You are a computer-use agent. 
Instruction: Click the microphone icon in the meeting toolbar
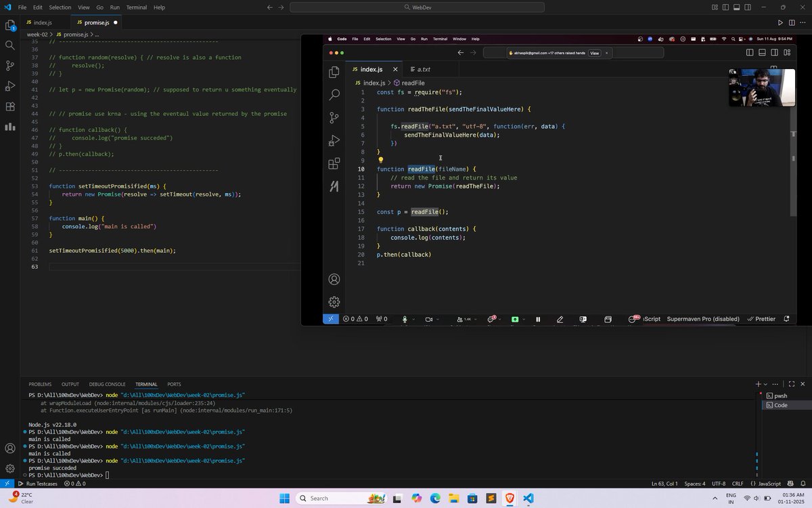pos(405,319)
